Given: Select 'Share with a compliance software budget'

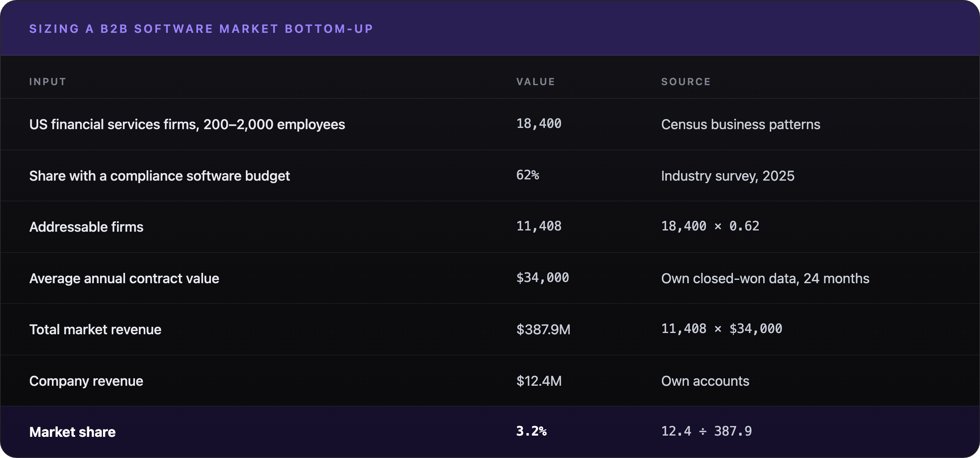Looking at the screenshot, I should click(159, 176).
